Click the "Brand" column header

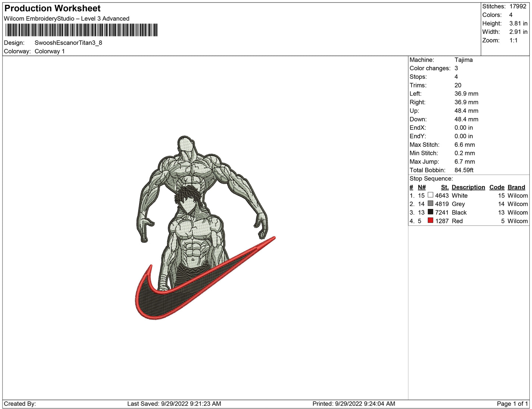pos(517,187)
